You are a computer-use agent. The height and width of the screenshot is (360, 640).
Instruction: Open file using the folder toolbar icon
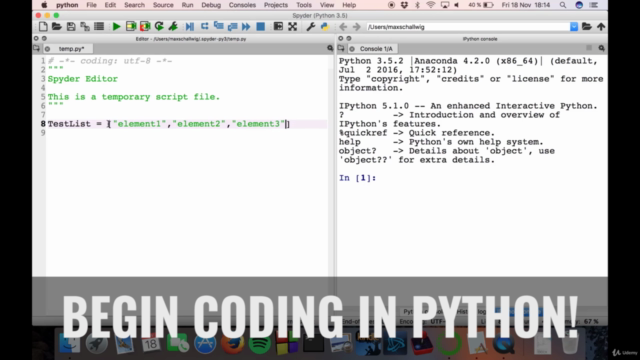coord(57,27)
